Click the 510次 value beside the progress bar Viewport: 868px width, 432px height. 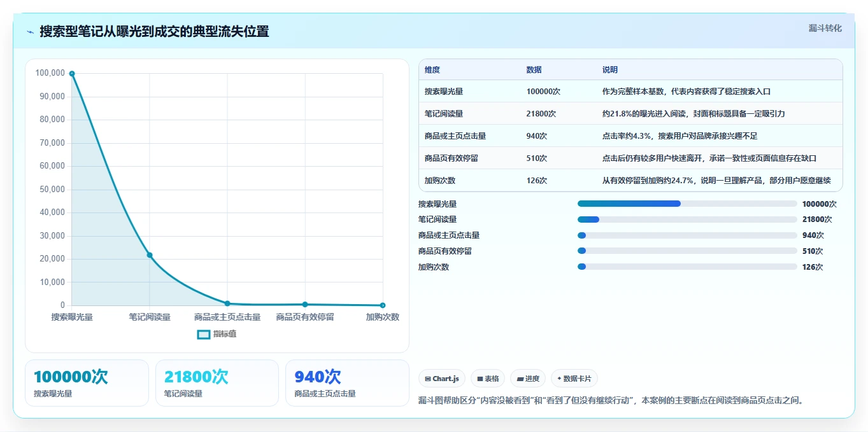(x=813, y=251)
